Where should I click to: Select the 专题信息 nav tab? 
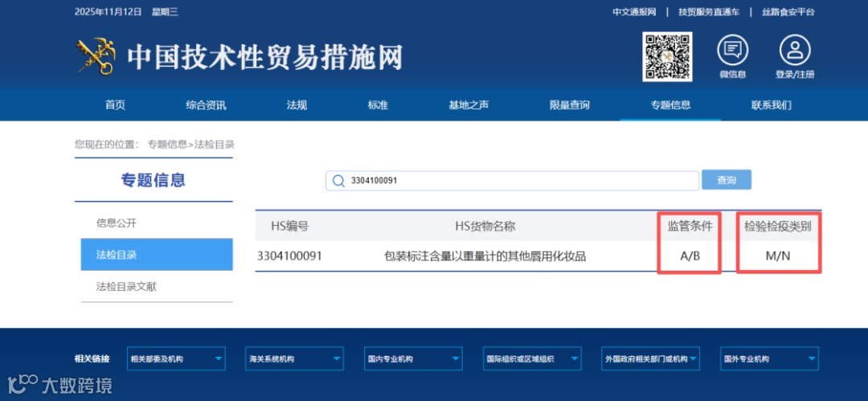670,104
